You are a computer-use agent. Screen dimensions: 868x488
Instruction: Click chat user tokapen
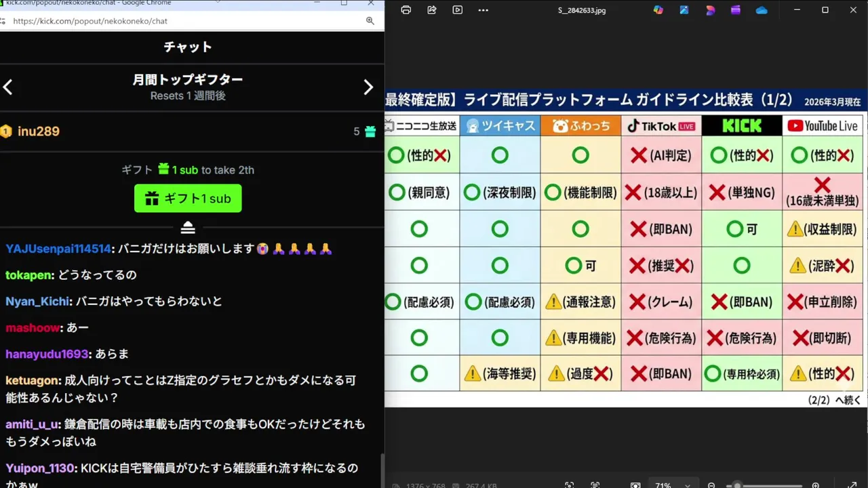(x=29, y=275)
